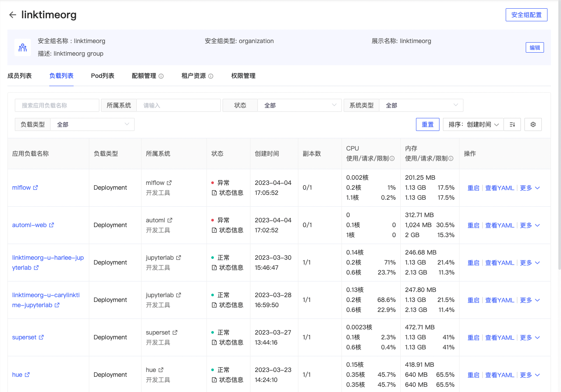Image resolution: width=561 pixels, height=392 pixels.
Task: Open the 负载类型 dropdown
Action: (92, 124)
